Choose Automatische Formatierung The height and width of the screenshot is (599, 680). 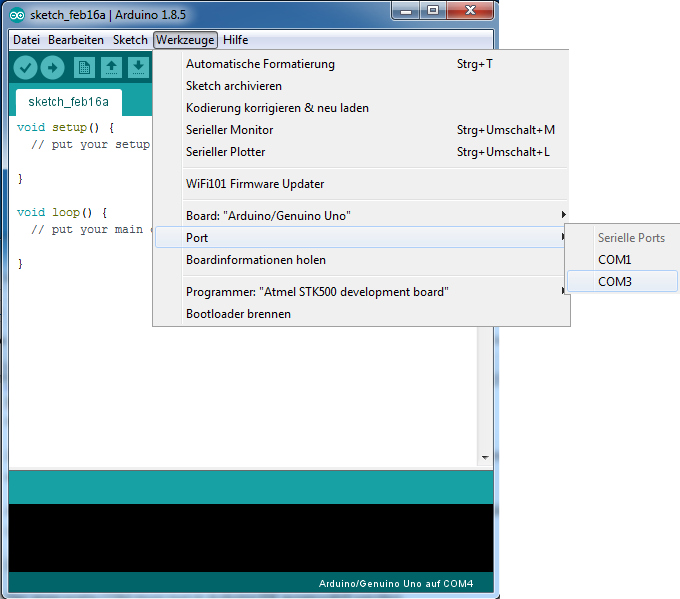[x=260, y=64]
